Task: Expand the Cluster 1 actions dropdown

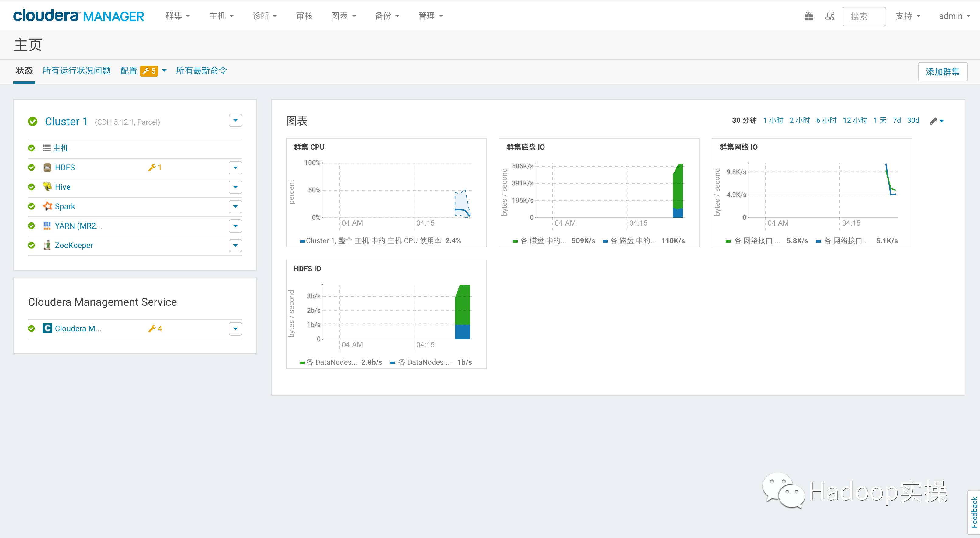Action: (x=235, y=121)
